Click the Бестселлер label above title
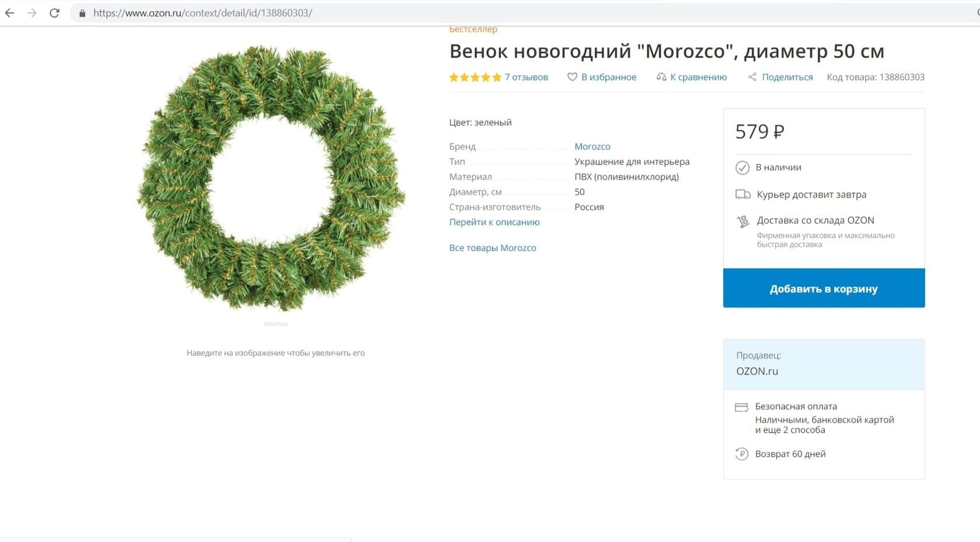 473,29
